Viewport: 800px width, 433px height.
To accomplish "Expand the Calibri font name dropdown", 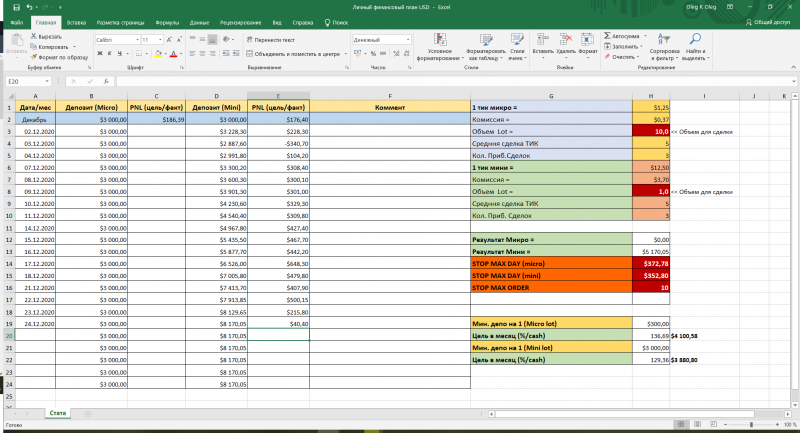I will [135, 39].
